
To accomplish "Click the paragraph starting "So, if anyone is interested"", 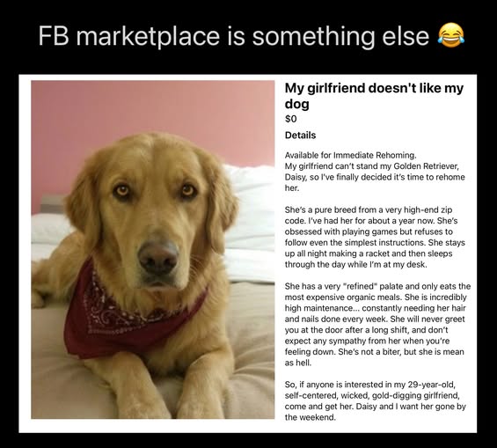I will [375, 400].
